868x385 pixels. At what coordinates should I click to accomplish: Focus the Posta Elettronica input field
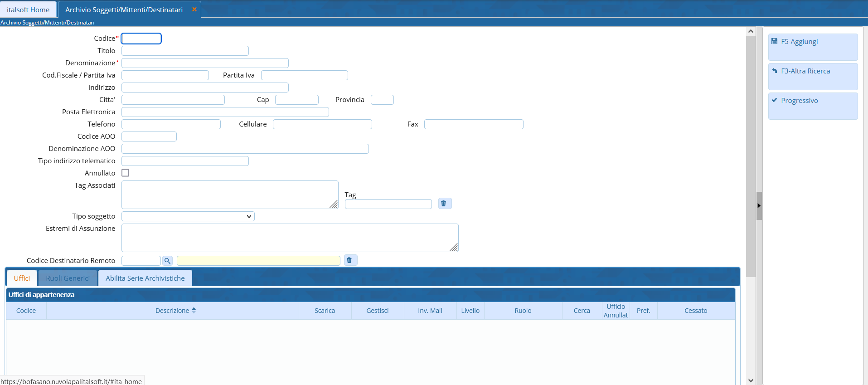tap(225, 112)
